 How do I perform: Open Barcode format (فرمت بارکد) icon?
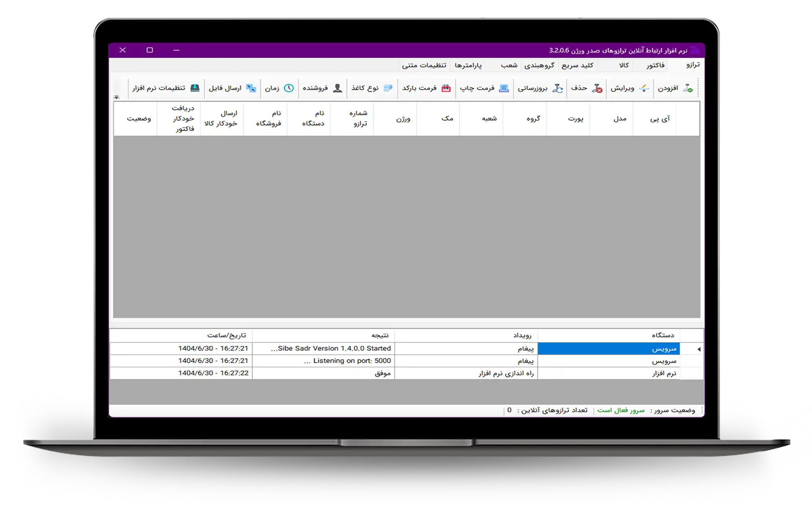(x=446, y=88)
